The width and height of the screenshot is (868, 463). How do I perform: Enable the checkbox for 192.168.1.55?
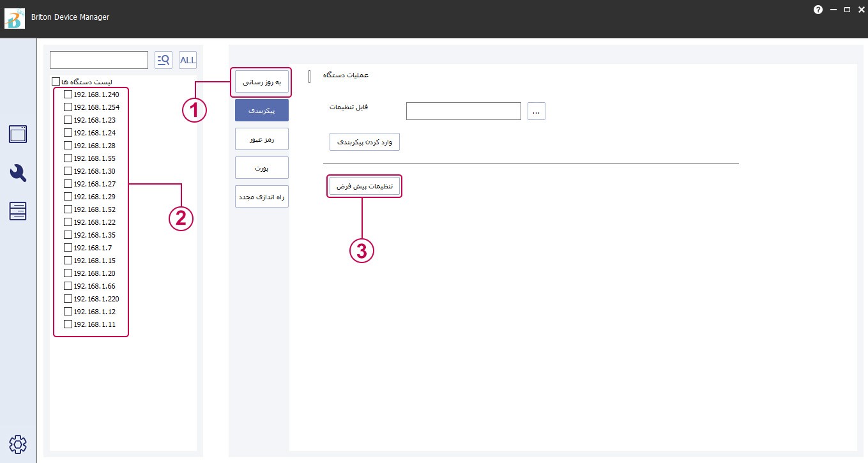(68, 158)
